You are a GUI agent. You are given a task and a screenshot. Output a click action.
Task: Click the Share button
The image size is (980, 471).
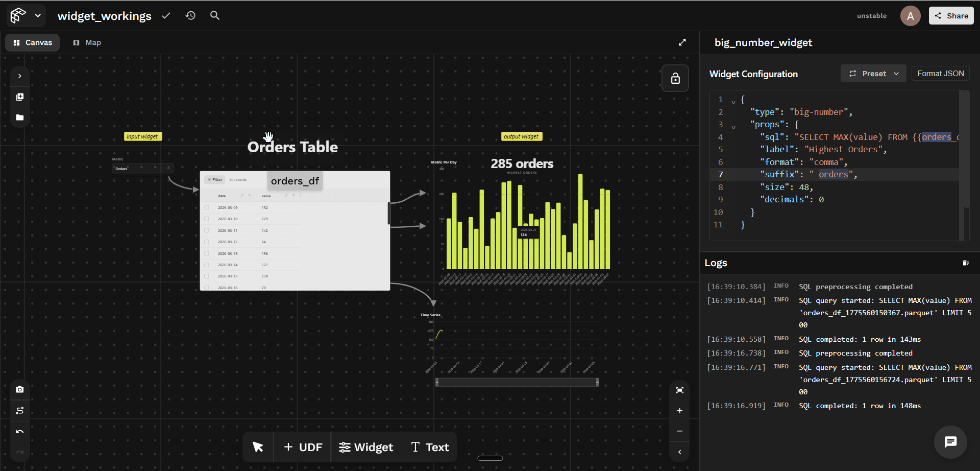pos(951,15)
